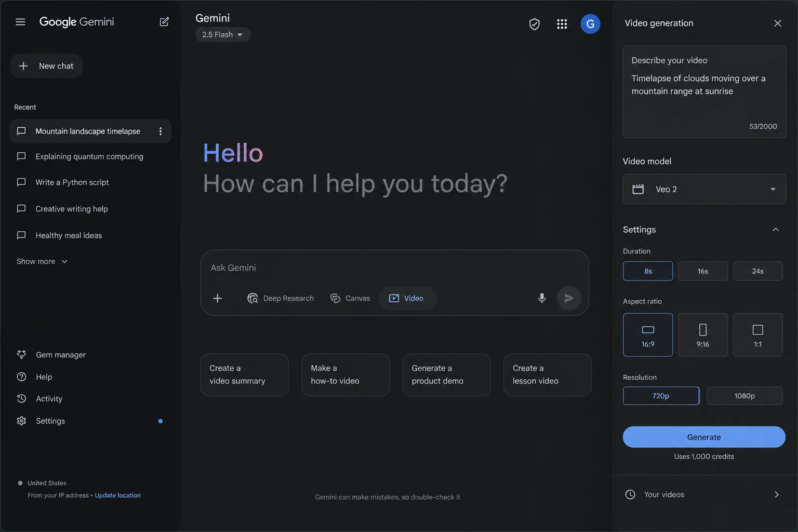Click the plus attach icon in prompt box

tap(218, 298)
